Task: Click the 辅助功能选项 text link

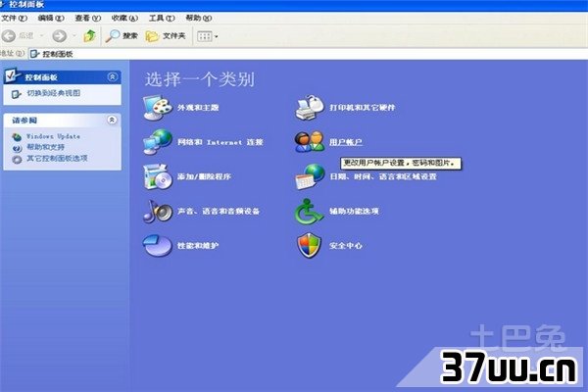Action: click(354, 212)
